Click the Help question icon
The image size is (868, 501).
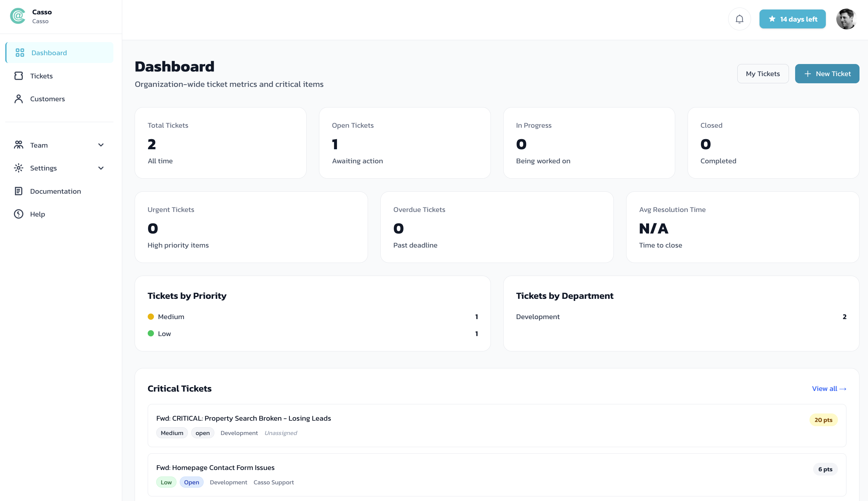click(x=19, y=214)
